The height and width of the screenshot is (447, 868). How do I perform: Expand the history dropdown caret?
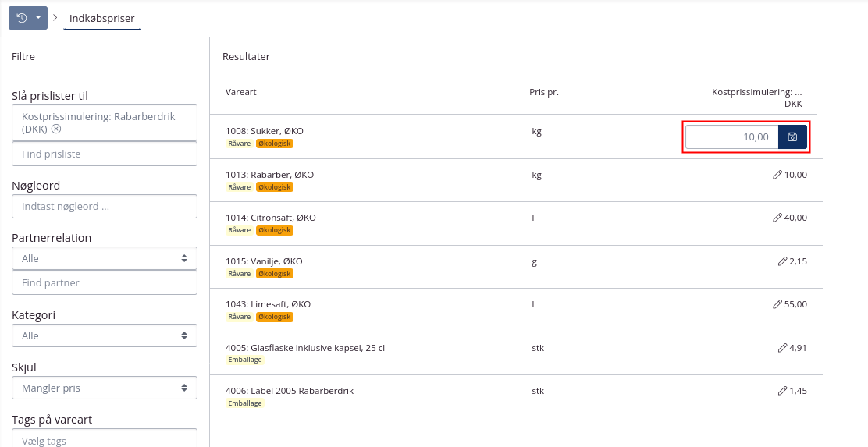pos(38,17)
